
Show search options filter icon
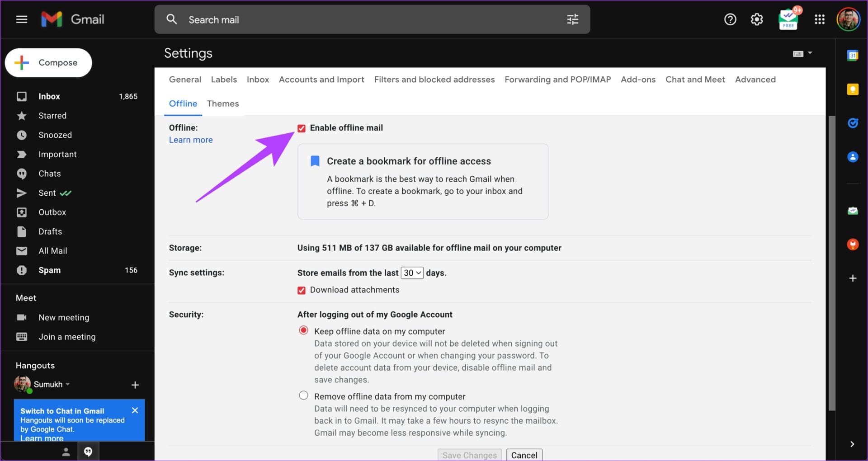(572, 19)
